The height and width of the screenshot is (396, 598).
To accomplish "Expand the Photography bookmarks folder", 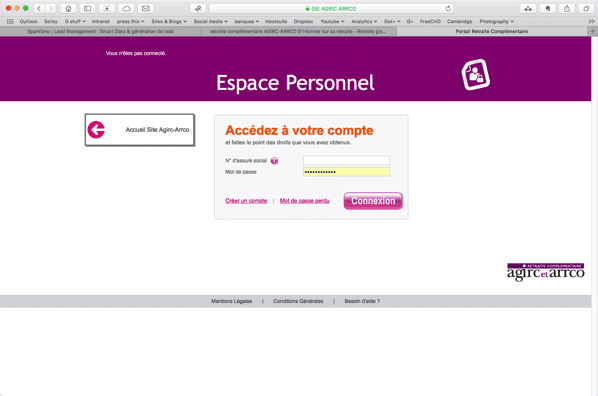I will (497, 21).
